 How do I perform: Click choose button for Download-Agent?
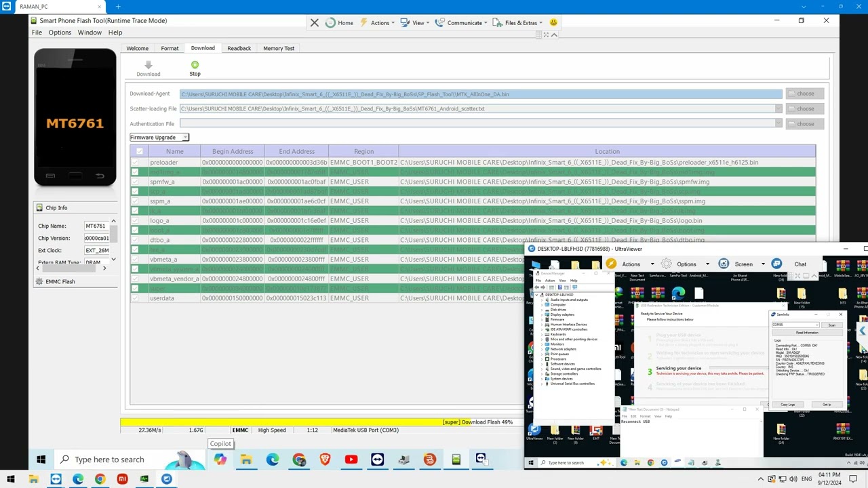(x=805, y=94)
